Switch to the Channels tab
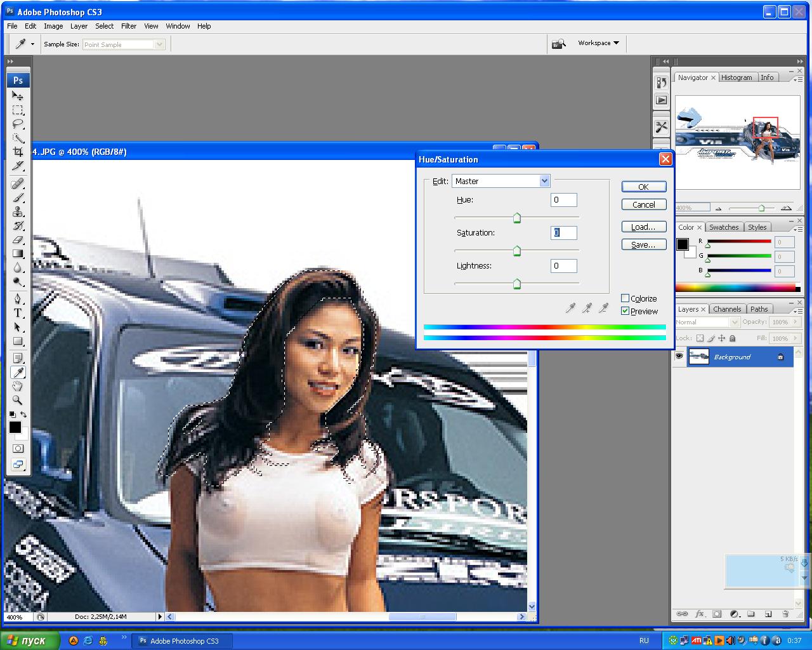Viewport: 812px width, 650px height. [727, 309]
